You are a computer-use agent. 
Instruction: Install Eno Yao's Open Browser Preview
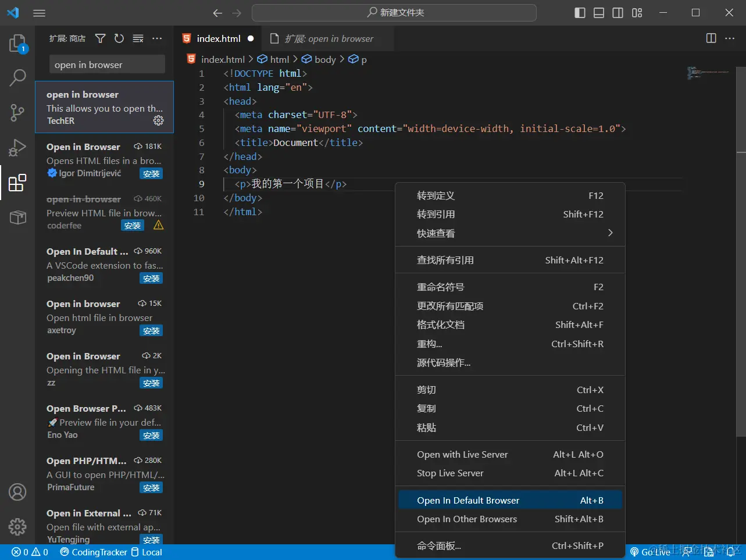coord(151,435)
